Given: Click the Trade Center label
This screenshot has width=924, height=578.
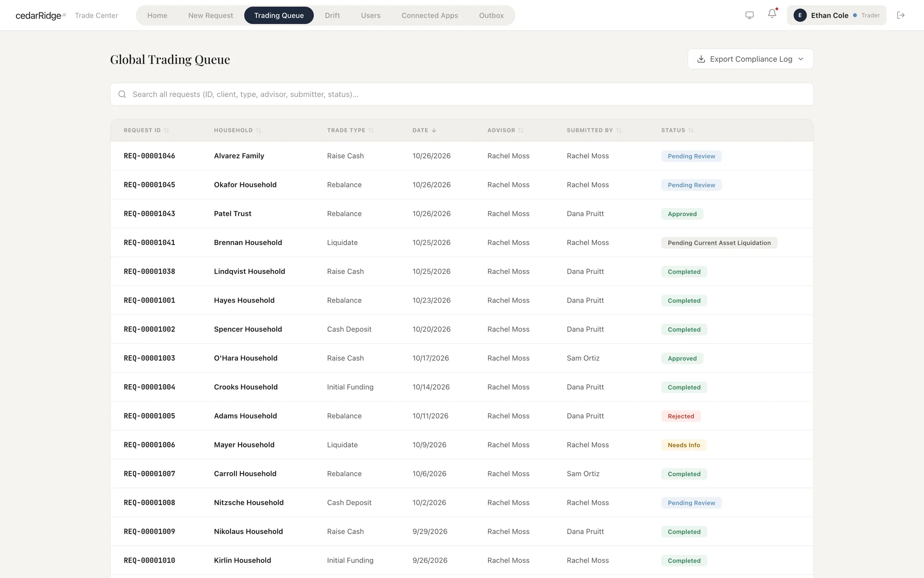Looking at the screenshot, I should click(96, 15).
